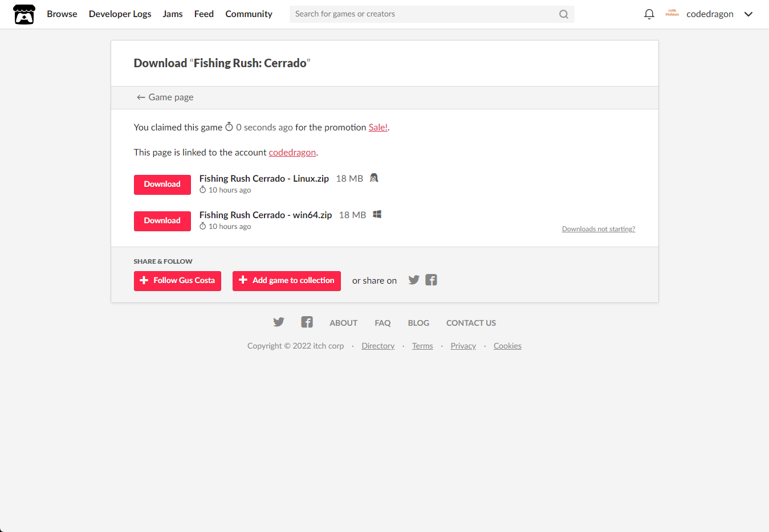
Task: Click the 18 MB size for win64.zip
Action: coord(352,215)
